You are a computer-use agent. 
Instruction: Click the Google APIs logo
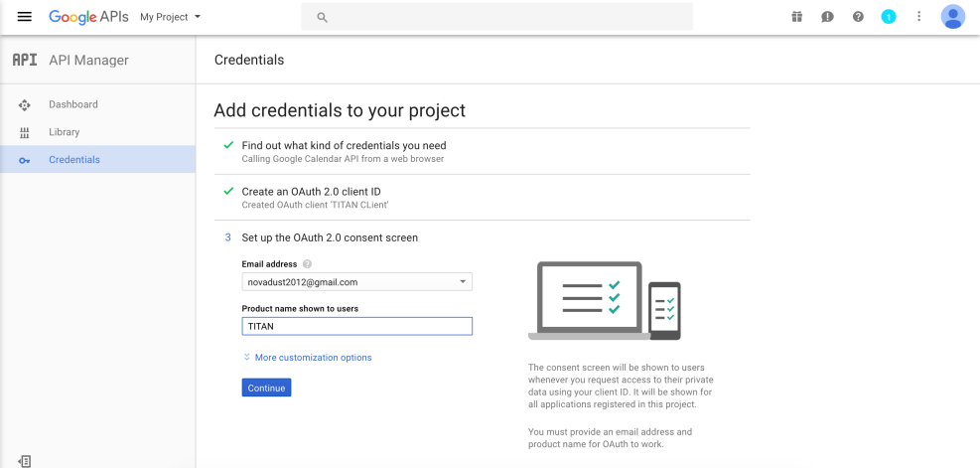coord(88,17)
